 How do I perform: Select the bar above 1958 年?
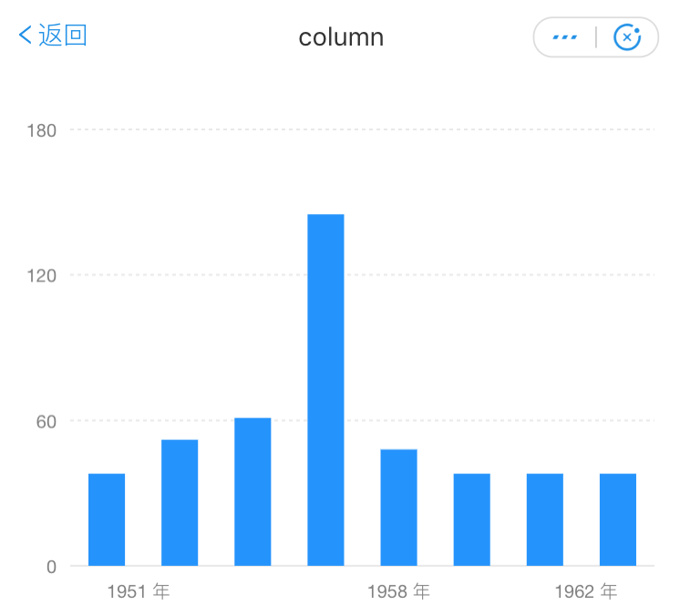(399, 508)
